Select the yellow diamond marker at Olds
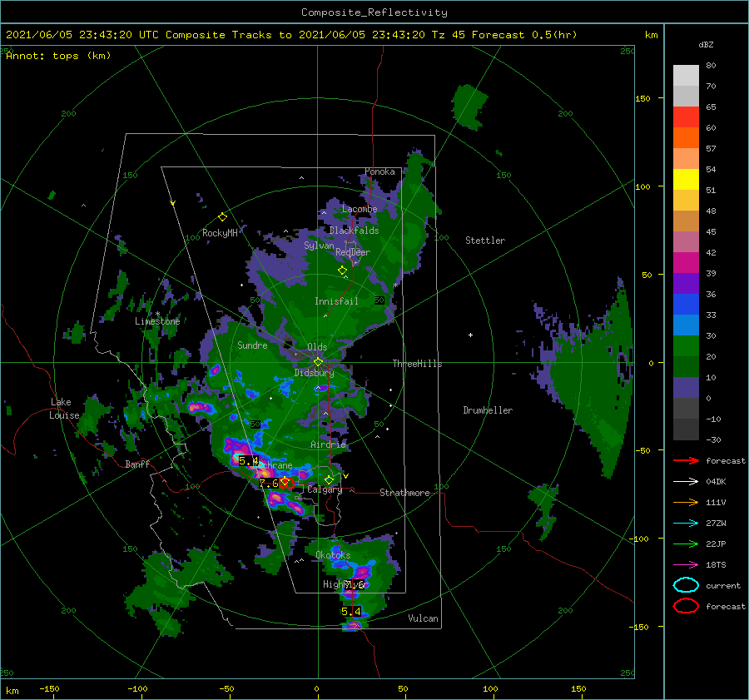 (318, 362)
